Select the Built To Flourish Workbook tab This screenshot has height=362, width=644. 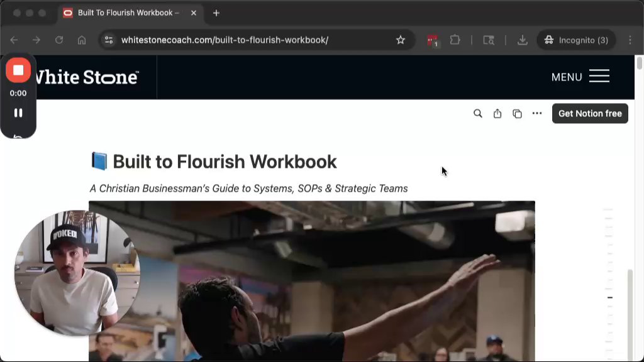pyautogui.click(x=128, y=13)
